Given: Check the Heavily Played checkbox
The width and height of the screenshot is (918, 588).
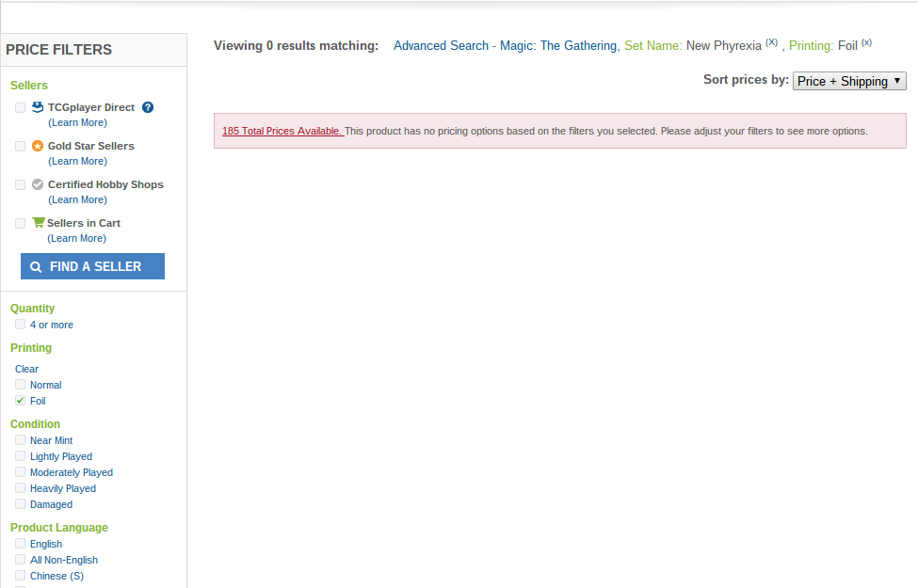Looking at the screenshot, I should coord(21,488).
